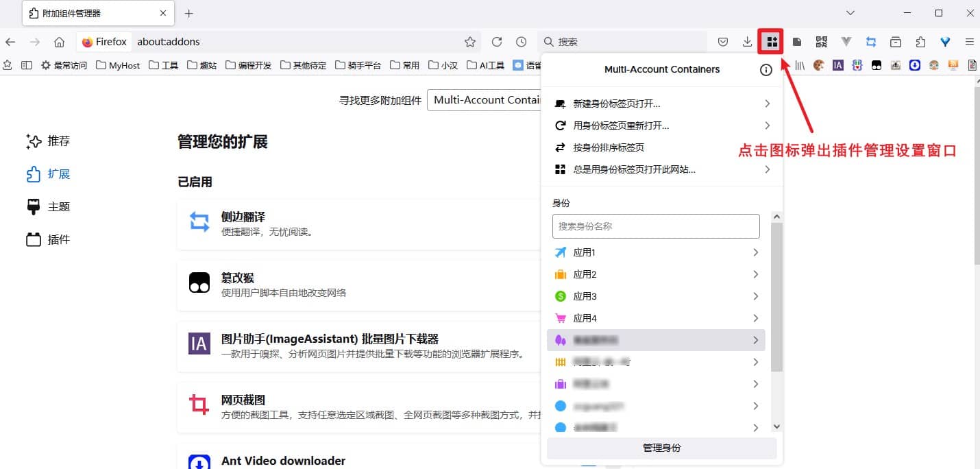Open the QR code extension icon
980x469 pixels.
pos(822,42)
